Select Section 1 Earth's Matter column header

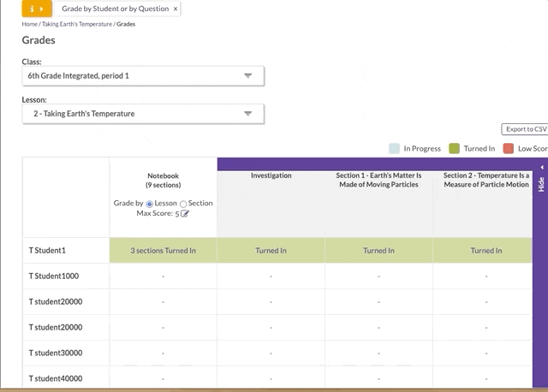(378, 180)
